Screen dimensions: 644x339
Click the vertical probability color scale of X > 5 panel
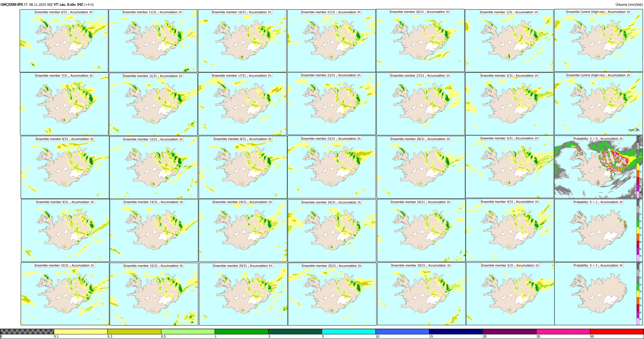click(x=638, y=294)
